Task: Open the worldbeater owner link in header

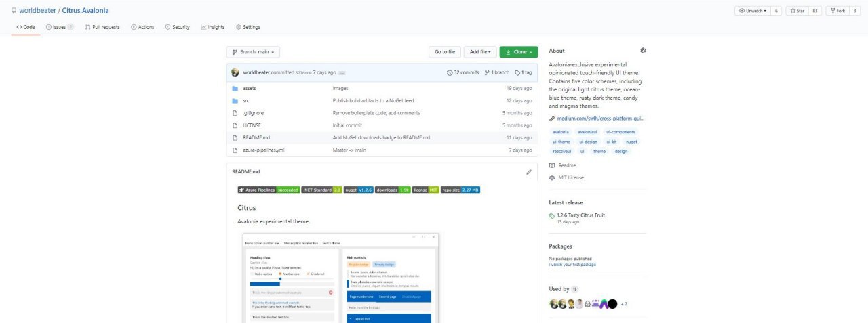Action: tap(38, 11)
